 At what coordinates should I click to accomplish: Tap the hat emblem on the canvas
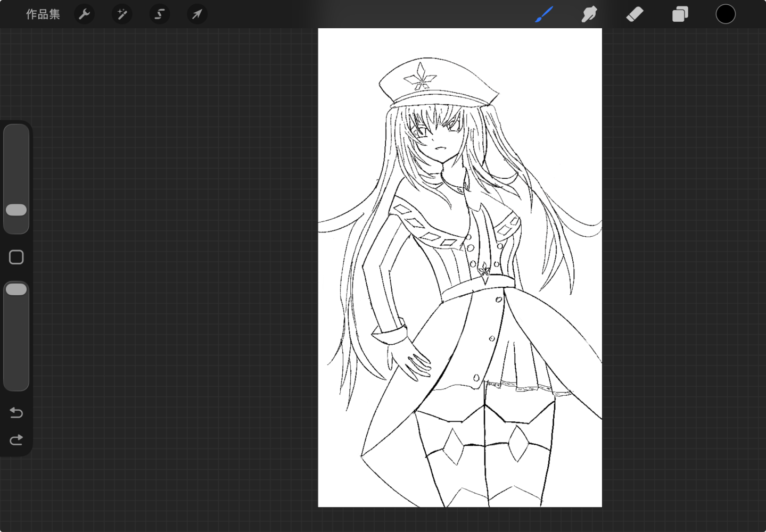pos(421,77)
